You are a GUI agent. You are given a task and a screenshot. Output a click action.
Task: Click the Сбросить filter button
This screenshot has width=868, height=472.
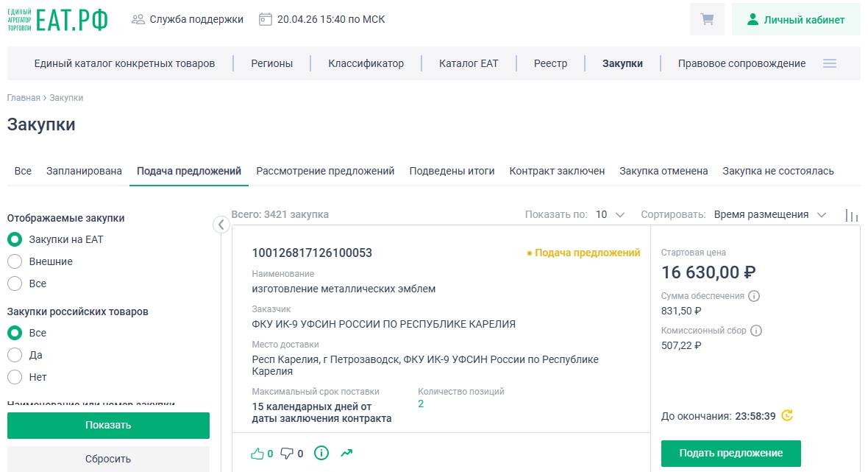click(109, 459)
